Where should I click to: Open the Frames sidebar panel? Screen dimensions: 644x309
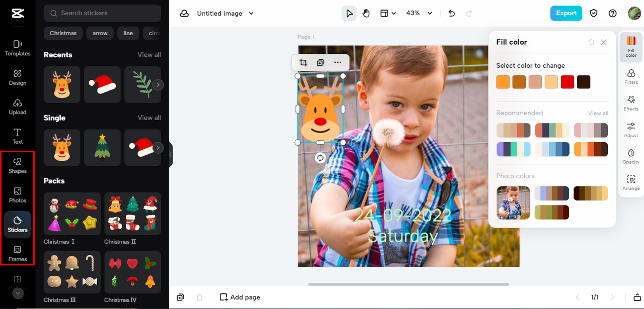pyautogui.click(x=18, y=254)
